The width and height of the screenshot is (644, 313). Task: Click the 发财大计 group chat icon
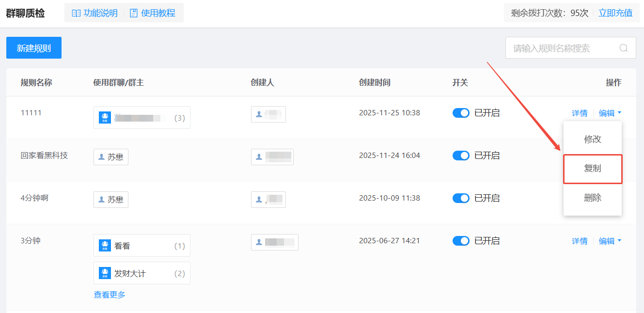[105, 273]
